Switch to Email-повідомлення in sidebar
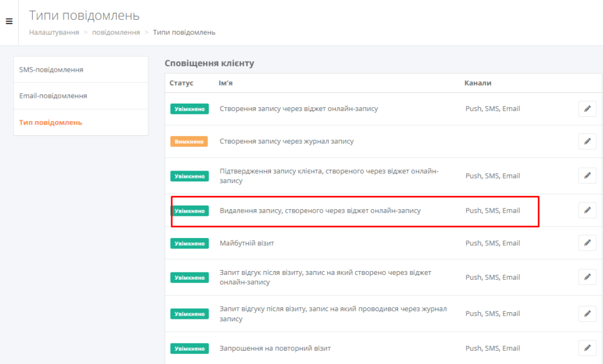The height and width of the screenshot is (364, 603). tap(53, 96)
